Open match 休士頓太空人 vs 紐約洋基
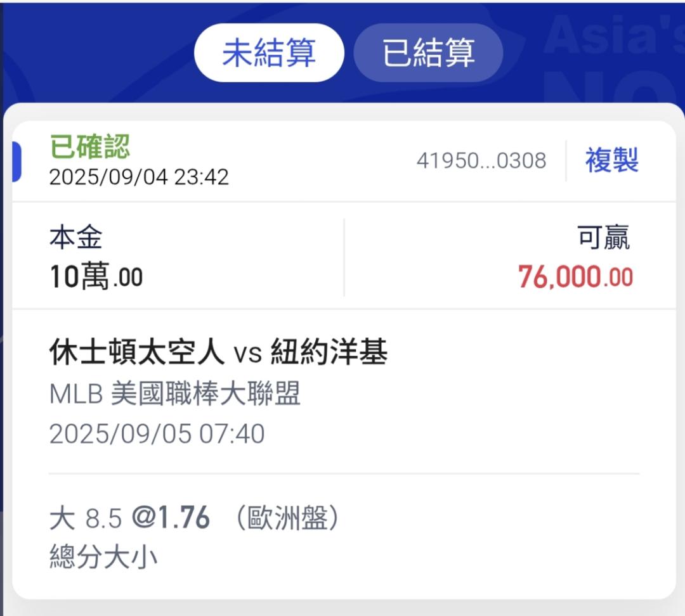The width and height of the screenshot is (685, 616). tap(218, 352)
